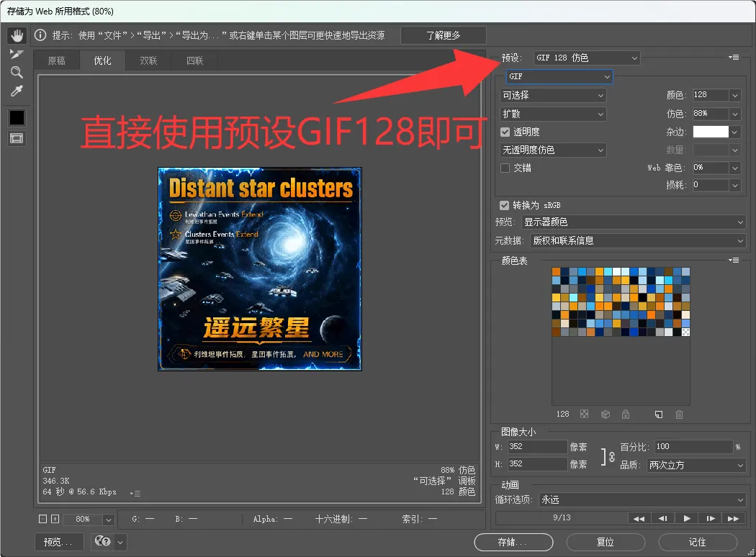Select the transparent swatch in color table
Viewport: 756px width, 557px height.
click(685, 332)
